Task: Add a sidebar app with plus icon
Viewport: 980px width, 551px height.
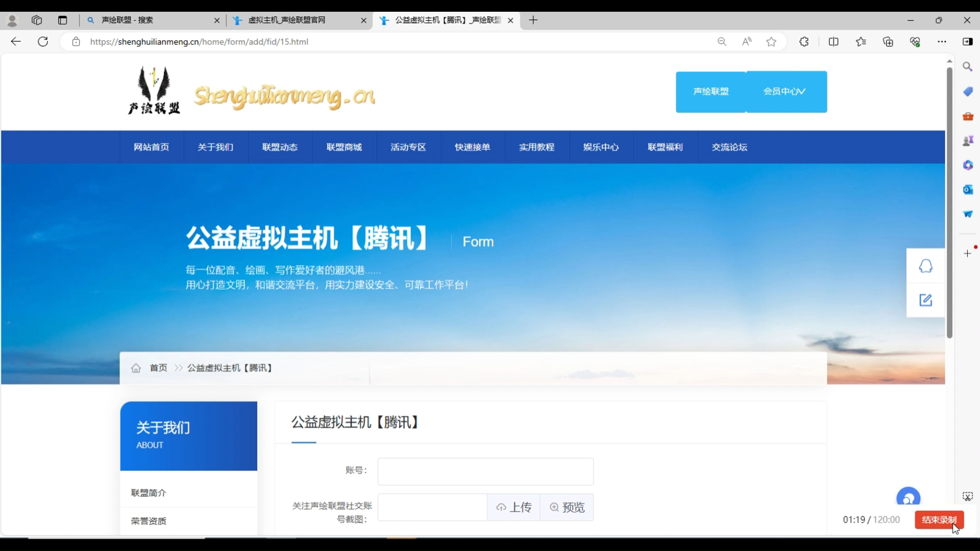Action: point(968,254)
